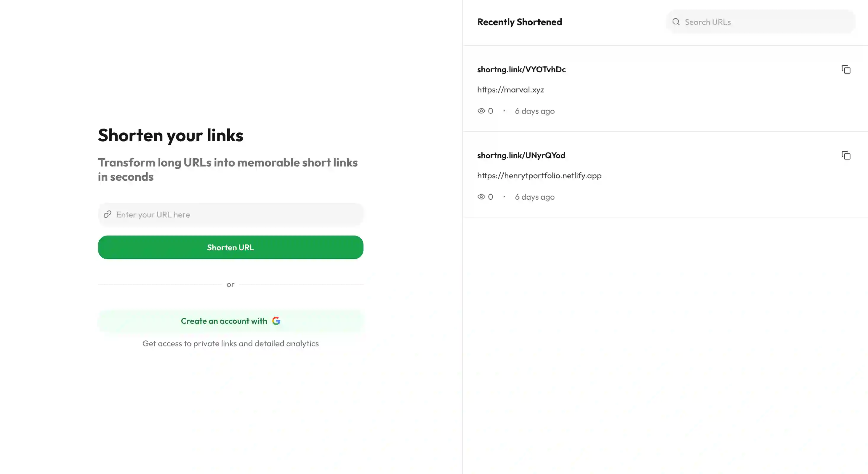
Task: Visit the https://marval.xyz original URL
Action: pos(510,89)
